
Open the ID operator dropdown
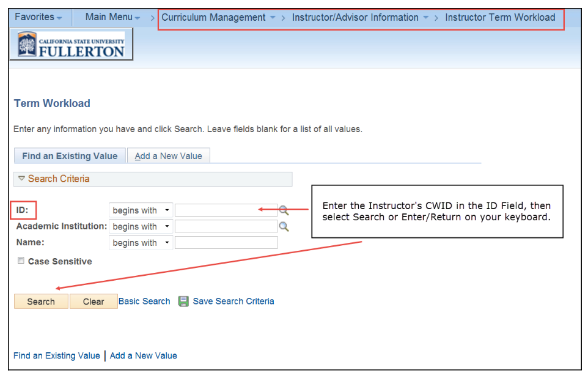click(x=141, y=210)
